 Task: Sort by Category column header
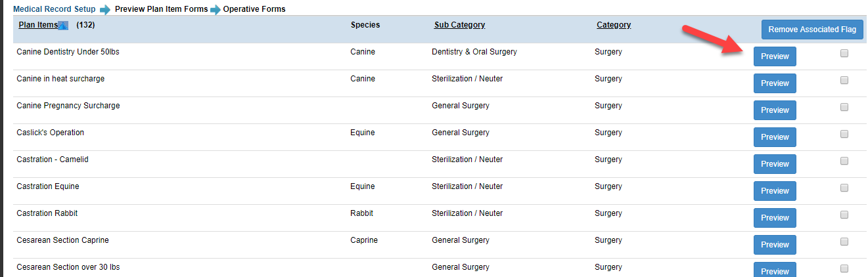[614, 25]
